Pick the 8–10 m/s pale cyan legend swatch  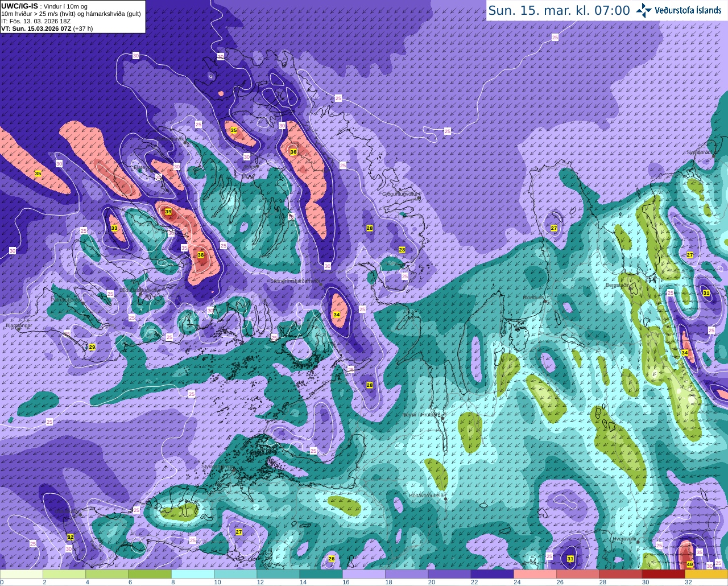[x=193, y=574]
